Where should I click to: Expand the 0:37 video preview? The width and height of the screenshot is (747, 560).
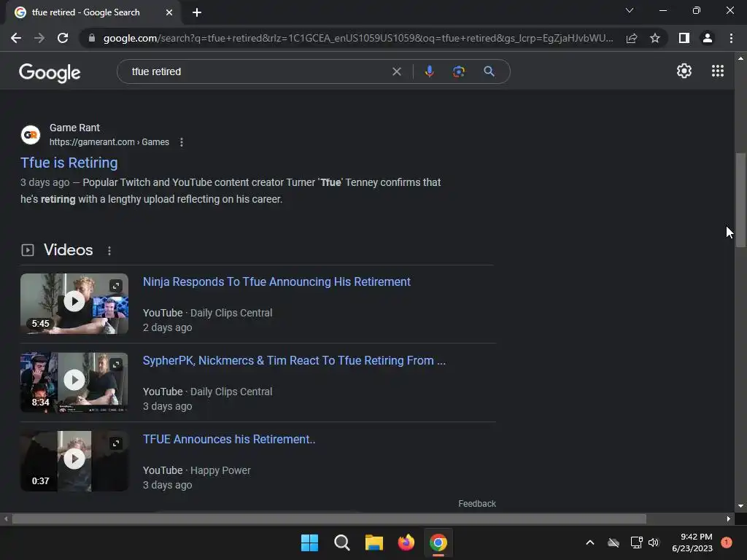click(116, 443)
